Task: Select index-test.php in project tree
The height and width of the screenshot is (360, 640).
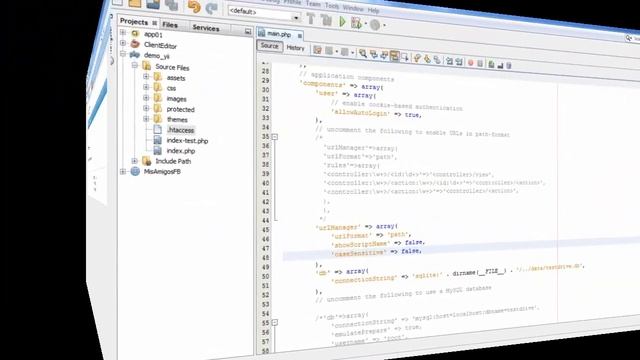Action: point(187,140)
